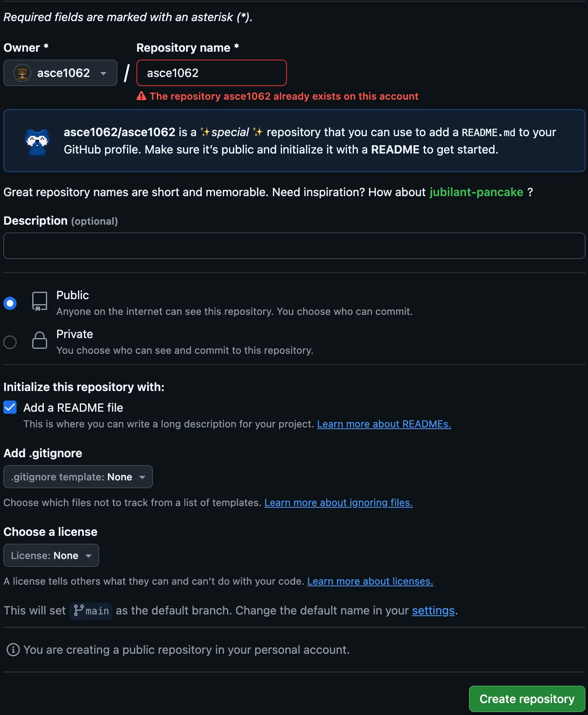
Task: Select the Public radio button
Action: 10,303
